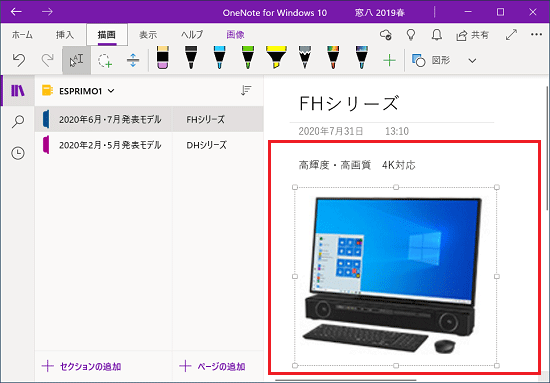The height and width of the screenshot is (383, 550).
Task: Open the DHシリーズ page
Action: (x=218, y=145)
